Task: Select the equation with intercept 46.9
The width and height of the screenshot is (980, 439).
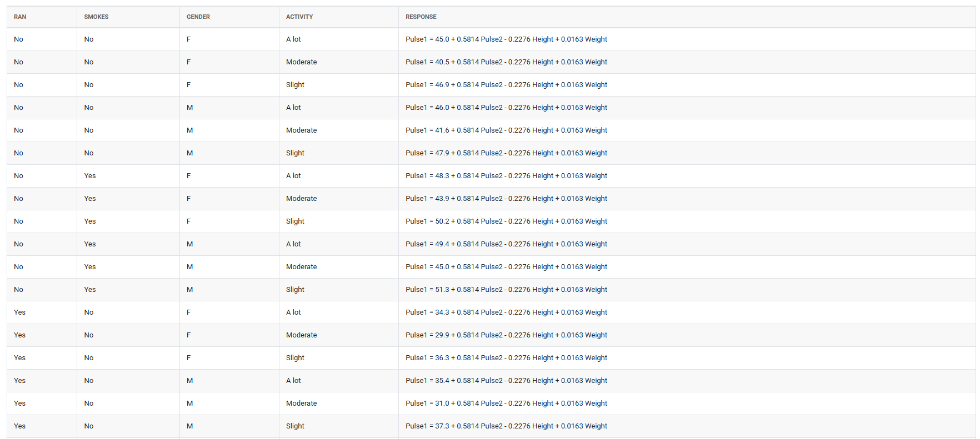Action: click(506, 85)
